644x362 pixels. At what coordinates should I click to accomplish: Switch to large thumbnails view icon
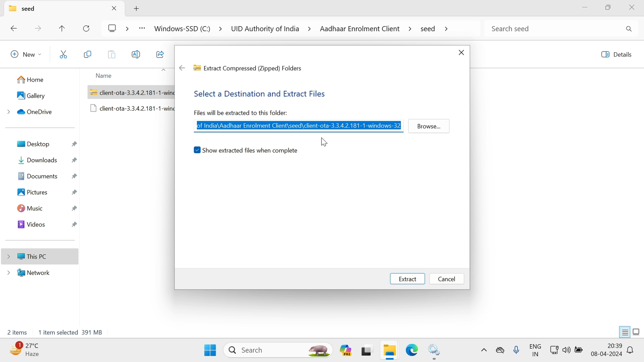click(x=636, y=332)
